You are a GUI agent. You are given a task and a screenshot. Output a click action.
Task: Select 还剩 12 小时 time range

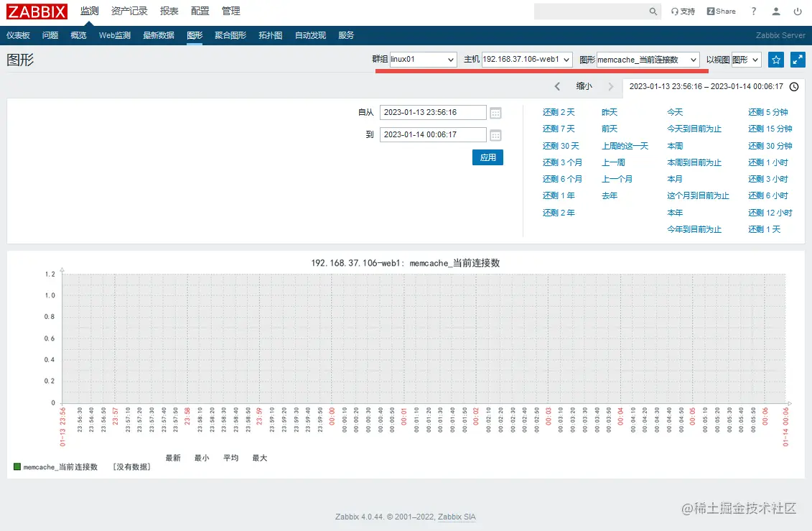click(x=770, y=213)
